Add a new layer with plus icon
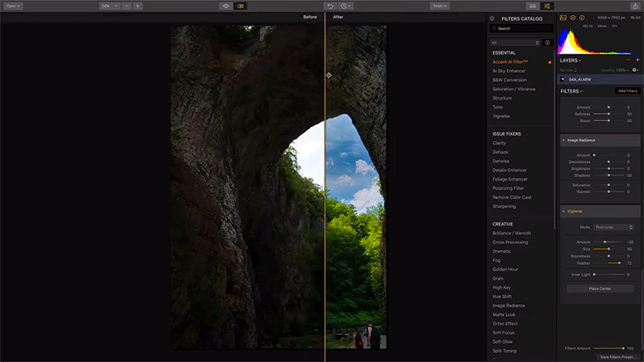This screenshot has height=362, width=644. pos(637,60)
